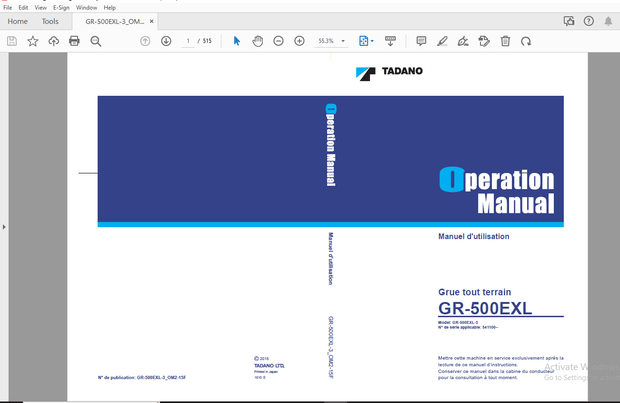Save the file with the floppy icon

(x=12, y=41)
